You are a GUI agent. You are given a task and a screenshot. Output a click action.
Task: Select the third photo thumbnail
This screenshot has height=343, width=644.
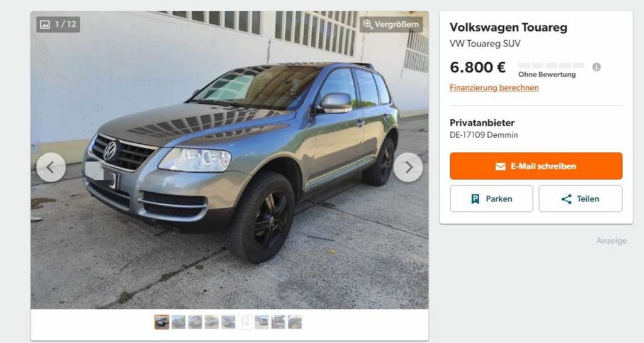click(195, 322)
